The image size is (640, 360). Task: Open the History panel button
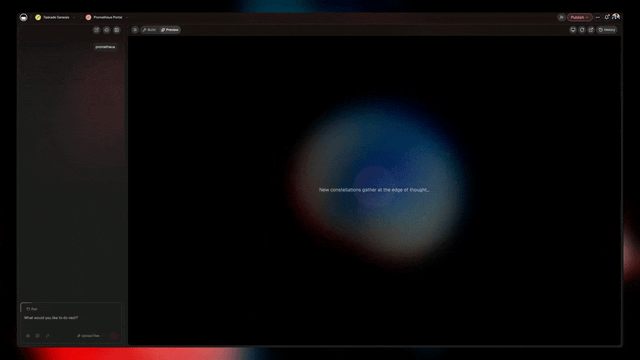pos(607,30)
